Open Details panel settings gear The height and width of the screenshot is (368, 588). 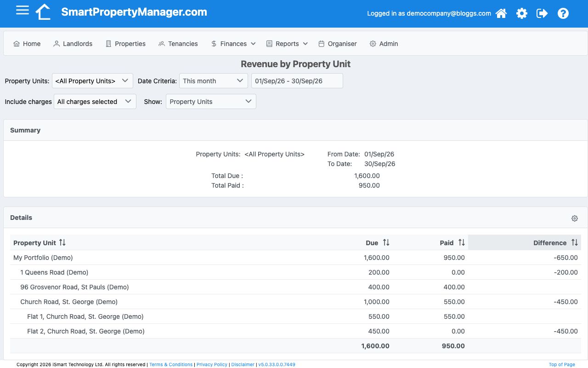click(x=575, y=218)
